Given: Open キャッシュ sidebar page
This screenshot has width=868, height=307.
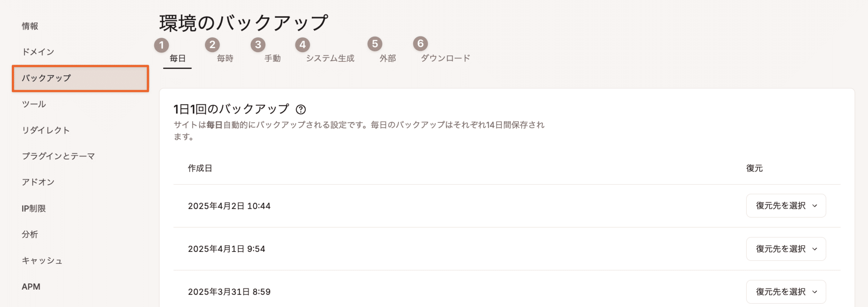Looking at the screenshot, I should 42,261.
